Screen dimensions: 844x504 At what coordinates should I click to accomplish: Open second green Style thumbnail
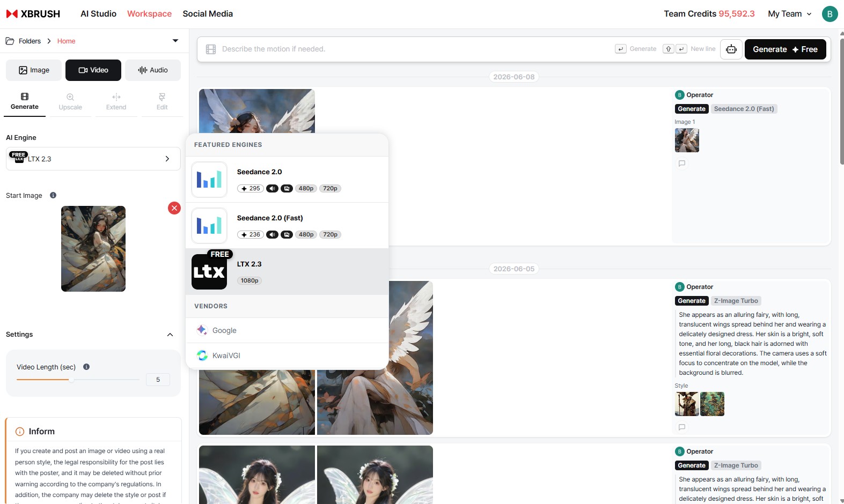coord(713,404)
